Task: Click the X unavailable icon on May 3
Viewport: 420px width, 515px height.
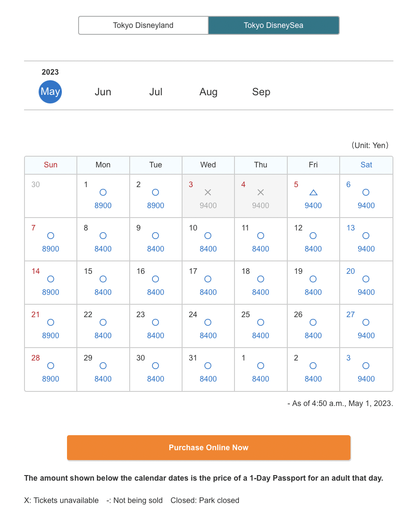Action: pyautogui.click(x=208, y=192)
